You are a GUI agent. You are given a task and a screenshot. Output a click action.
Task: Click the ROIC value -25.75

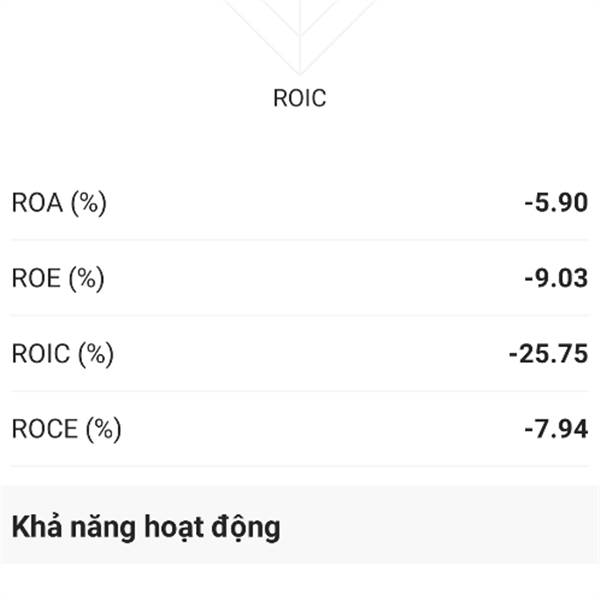(548, 353)
